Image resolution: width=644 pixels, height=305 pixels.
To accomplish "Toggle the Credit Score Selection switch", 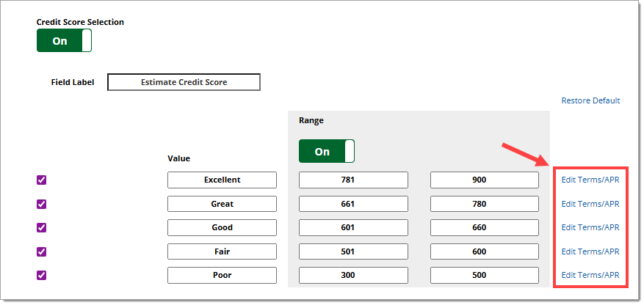I will click(x=64, y=41).
